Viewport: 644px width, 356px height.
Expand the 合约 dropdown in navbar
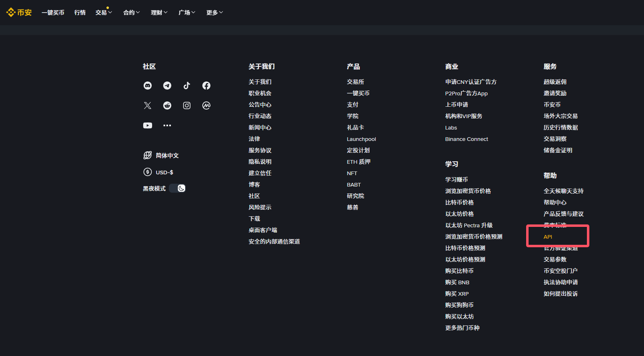[x=131, y=13]
